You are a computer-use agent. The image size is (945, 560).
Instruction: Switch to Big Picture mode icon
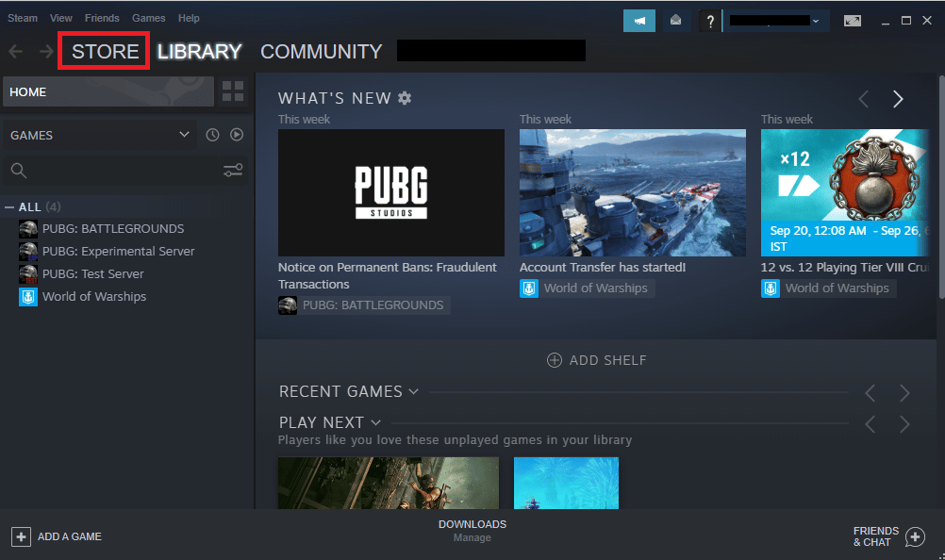click(x=853, y=21)
